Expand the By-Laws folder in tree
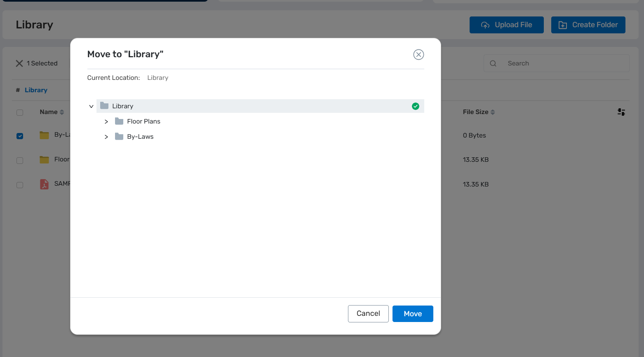 [x=106, y=137]
